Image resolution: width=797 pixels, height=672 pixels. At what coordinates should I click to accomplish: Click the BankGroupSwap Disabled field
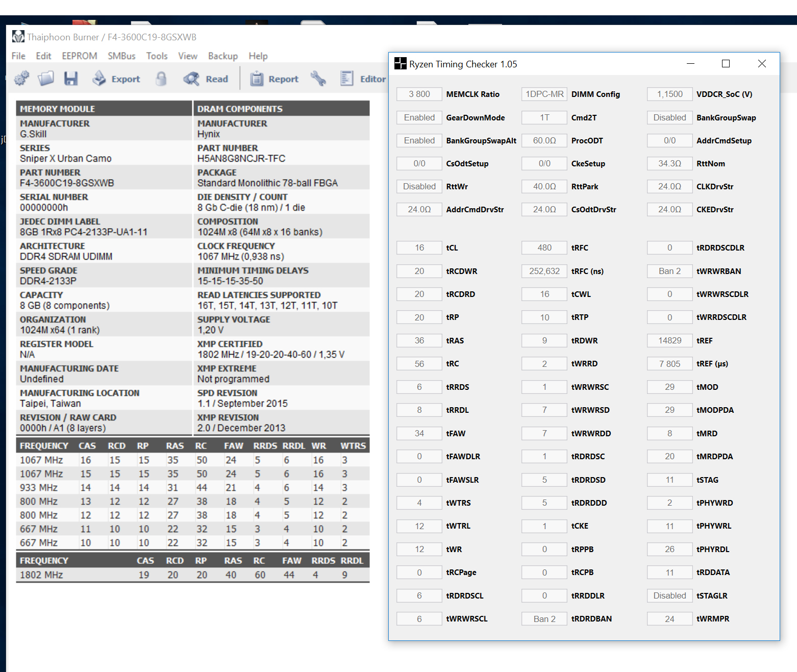(669, 117)
